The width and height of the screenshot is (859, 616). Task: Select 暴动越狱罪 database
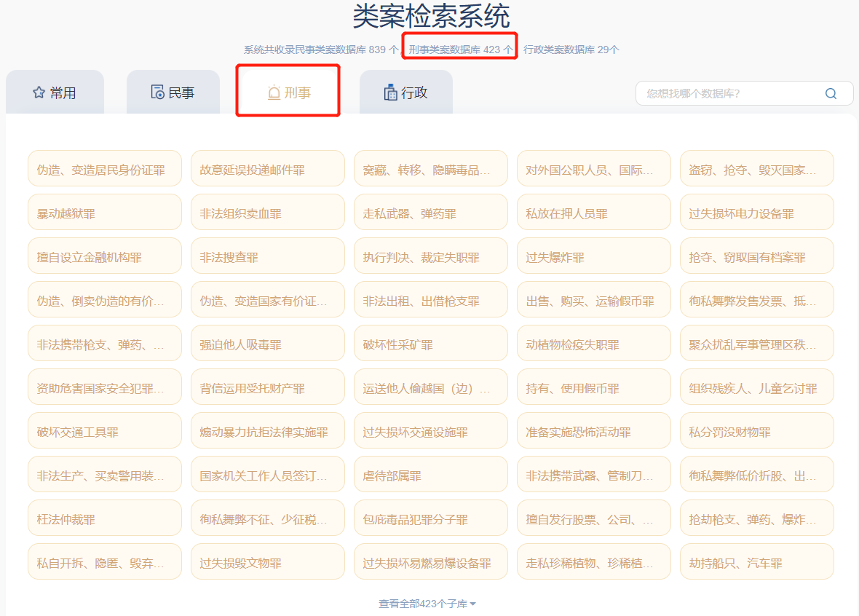point(104,213)
